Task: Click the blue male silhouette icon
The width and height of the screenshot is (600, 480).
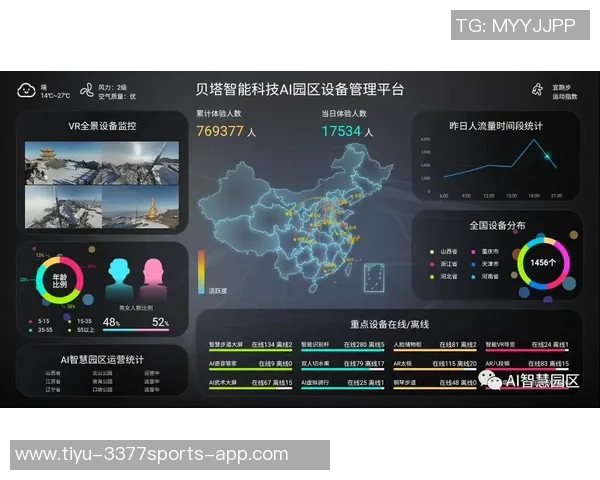Action: (x=119, y=280)
